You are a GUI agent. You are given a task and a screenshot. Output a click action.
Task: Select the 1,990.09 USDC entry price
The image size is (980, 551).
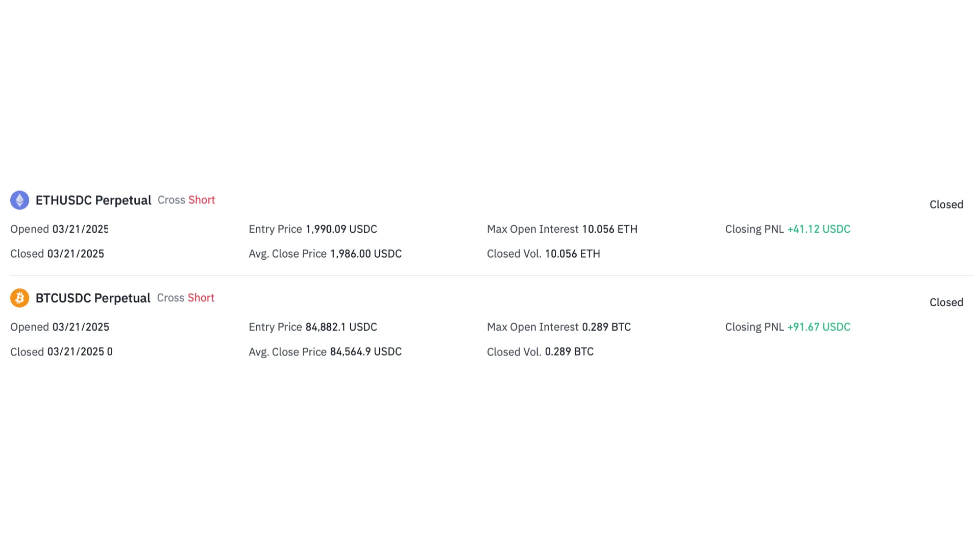click(x=341, y=229)
